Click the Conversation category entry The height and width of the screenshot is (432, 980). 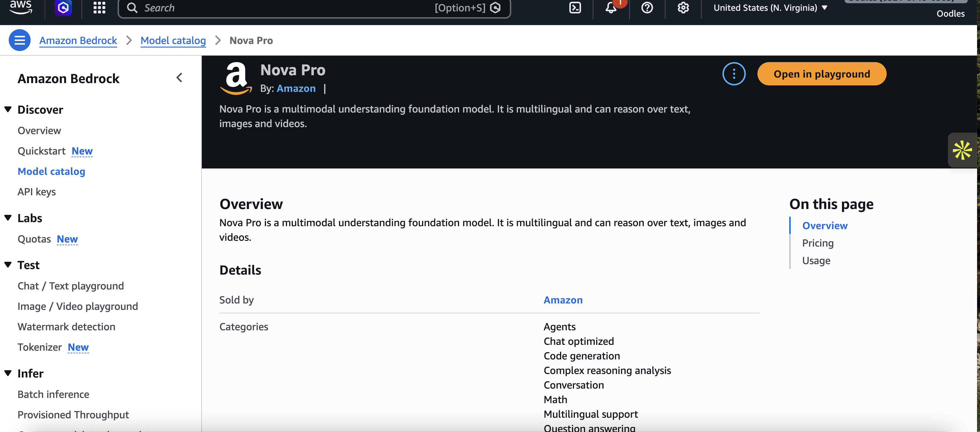pos(574,385)
